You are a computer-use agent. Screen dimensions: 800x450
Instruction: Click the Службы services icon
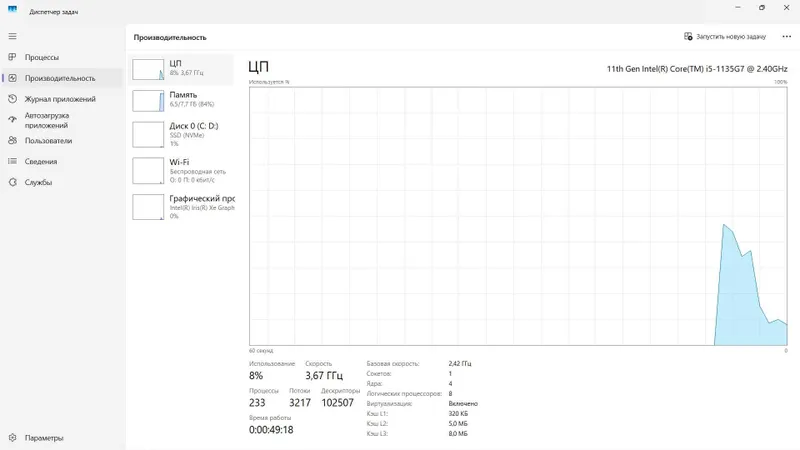pyautogui.click(x=12, y=182)
